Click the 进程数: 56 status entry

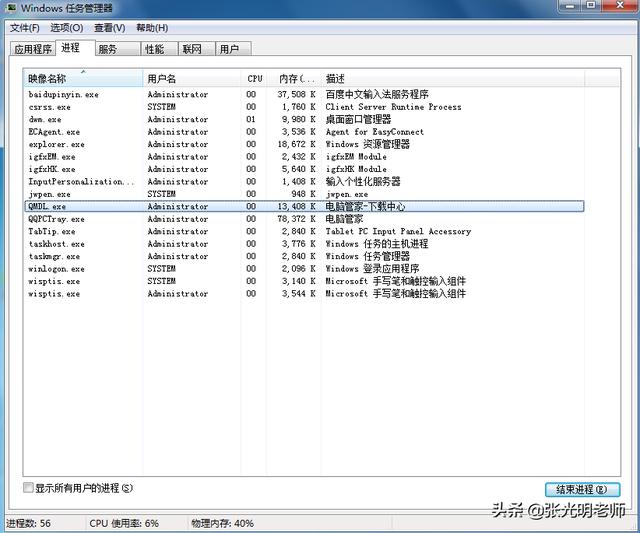(29, 523)
